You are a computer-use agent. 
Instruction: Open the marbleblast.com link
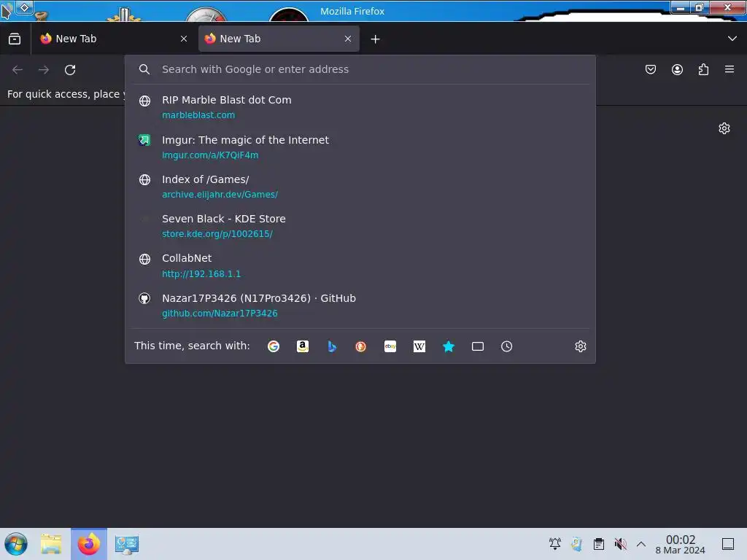[198, 115]
